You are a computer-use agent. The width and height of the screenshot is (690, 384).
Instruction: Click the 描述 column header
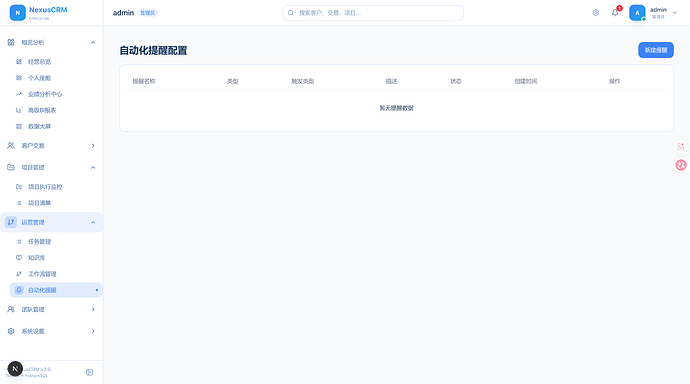[x=391, y=81]
